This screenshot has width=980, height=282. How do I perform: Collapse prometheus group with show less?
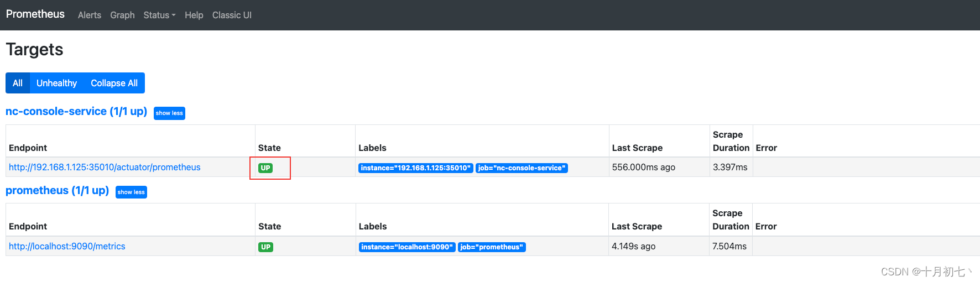tap(131, 192)
